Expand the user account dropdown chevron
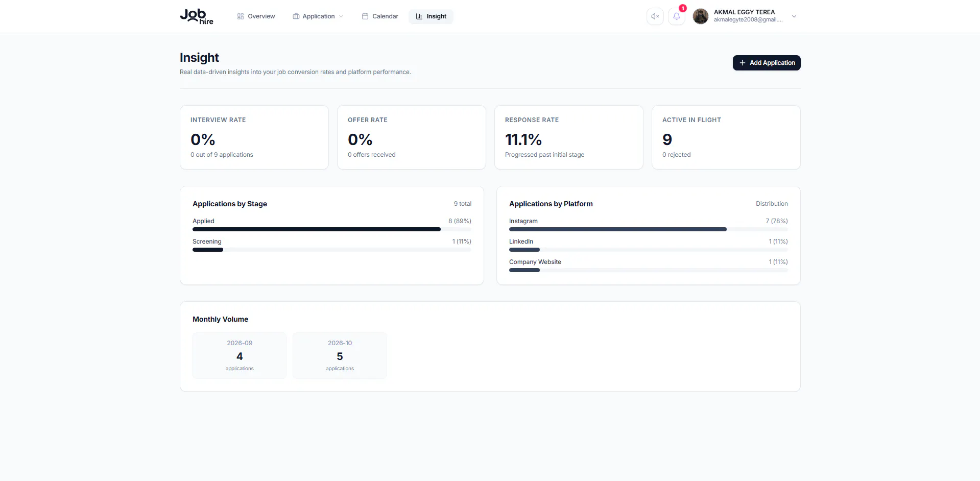The width and height of the screenshot is (980, 481). 794,16
